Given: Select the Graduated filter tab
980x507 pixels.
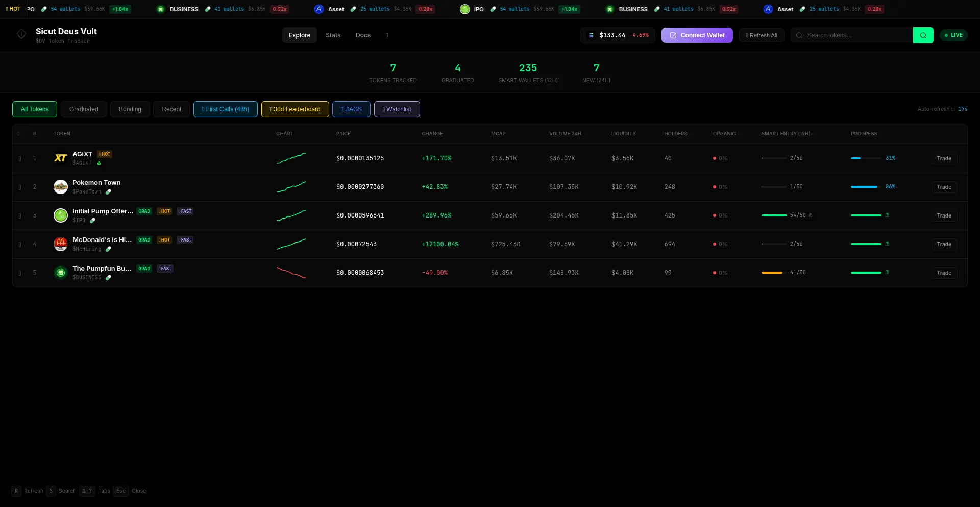Looking at the screenshot, I should point(84,109).
